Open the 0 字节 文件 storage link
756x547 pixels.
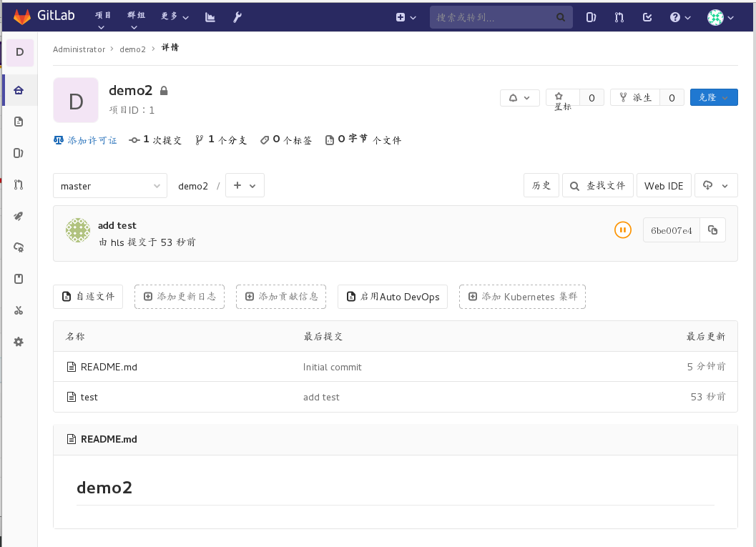point(363,139)
